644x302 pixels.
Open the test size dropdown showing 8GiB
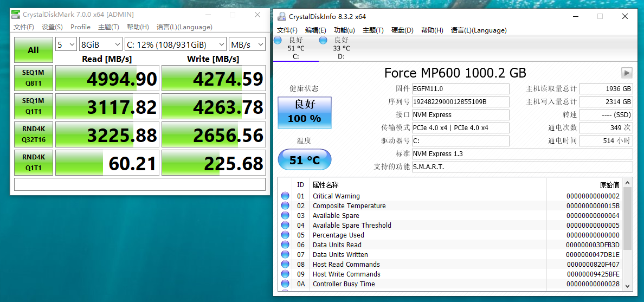click(x=101, y=44)
